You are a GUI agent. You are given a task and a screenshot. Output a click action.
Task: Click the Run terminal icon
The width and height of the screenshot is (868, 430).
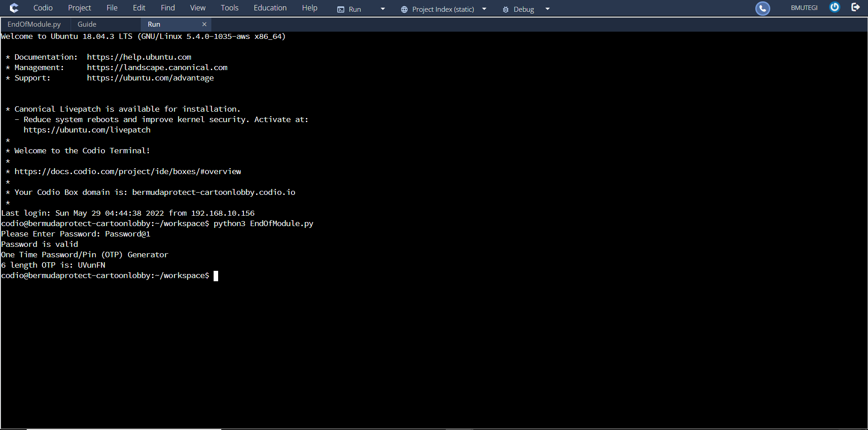click(341, 9)
